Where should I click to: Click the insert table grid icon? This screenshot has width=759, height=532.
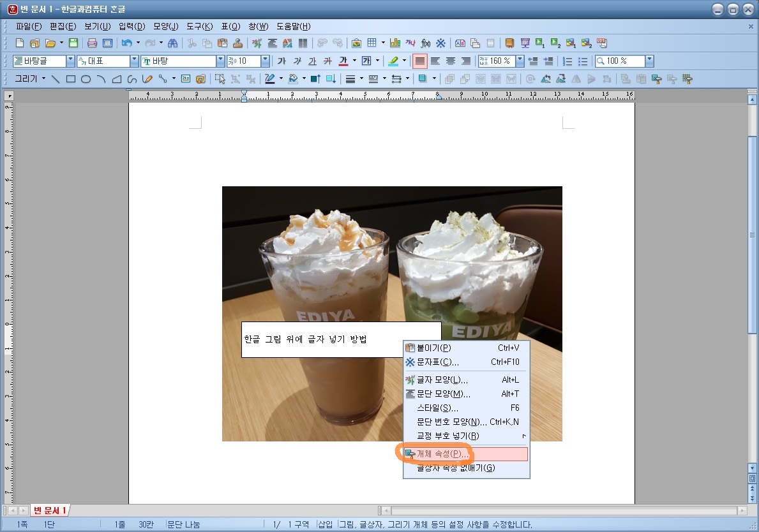[x=372, y=43]
